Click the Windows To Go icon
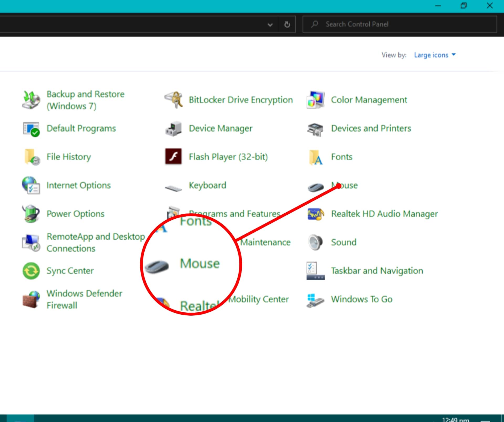 [315, 301]
